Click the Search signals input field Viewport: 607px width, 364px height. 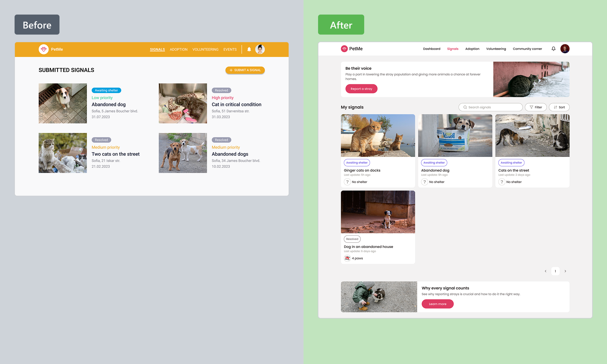pos(490,107)
